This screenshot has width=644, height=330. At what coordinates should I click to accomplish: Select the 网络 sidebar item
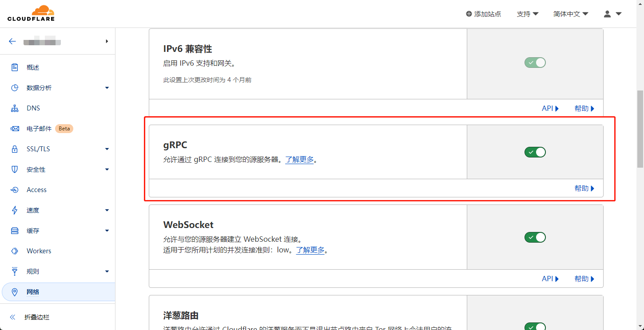(x=58, y=292)
